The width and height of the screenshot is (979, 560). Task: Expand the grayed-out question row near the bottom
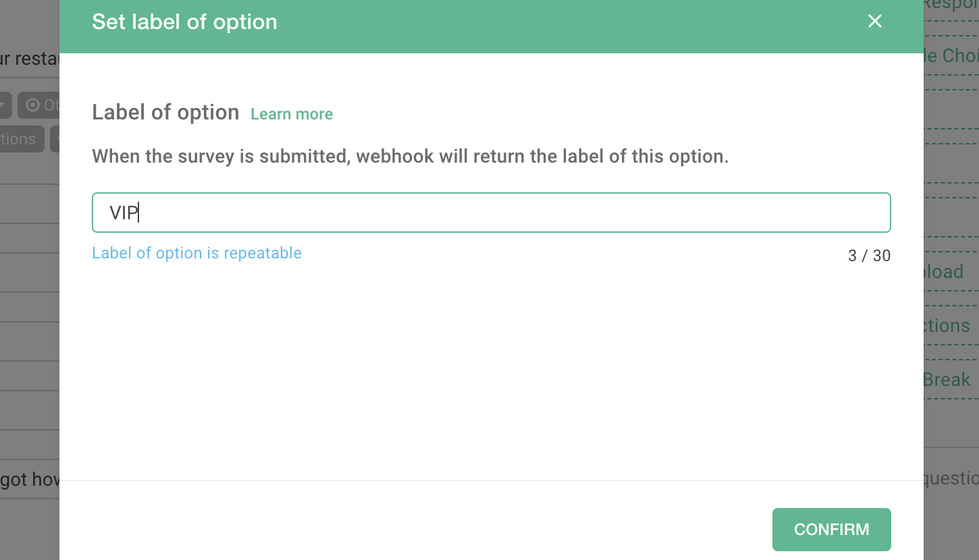click(28, 479)
